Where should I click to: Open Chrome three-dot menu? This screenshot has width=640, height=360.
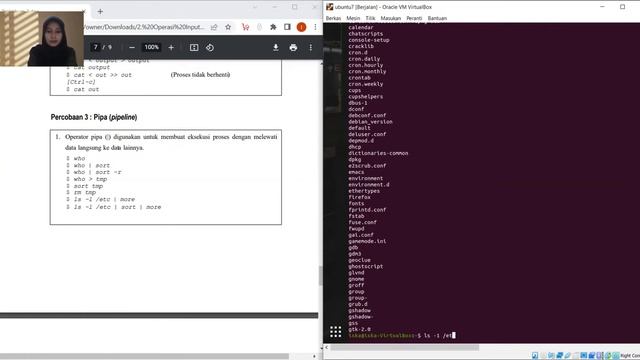point(315,27)
